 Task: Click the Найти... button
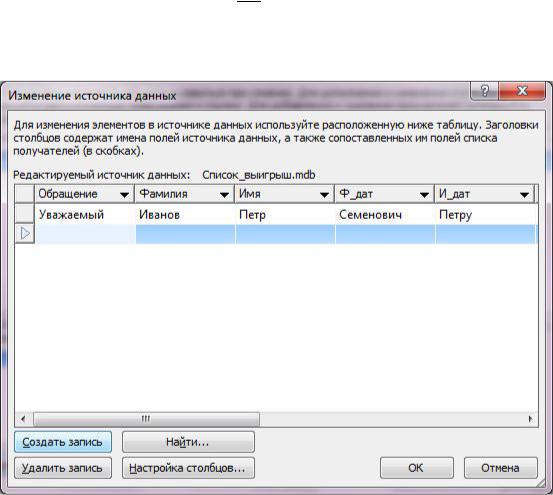(188, 442)
